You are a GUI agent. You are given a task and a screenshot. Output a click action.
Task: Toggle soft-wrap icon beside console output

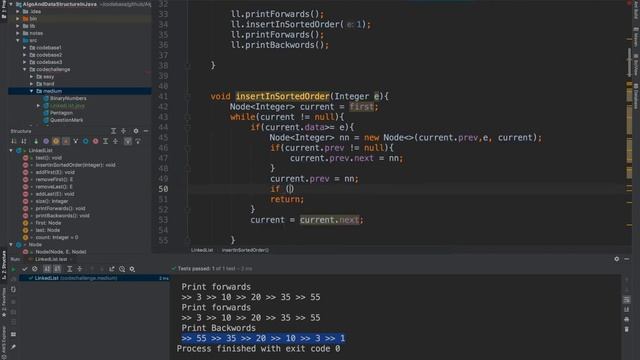click(x=627, y=300)
